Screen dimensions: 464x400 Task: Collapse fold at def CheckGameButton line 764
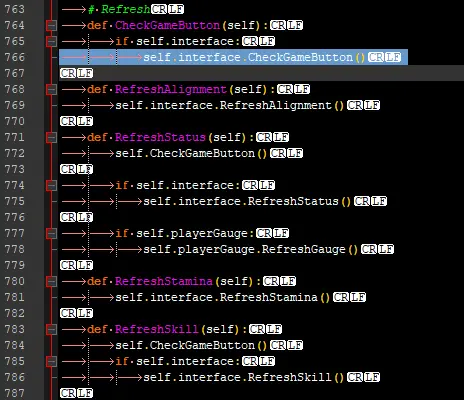click(52, 25)
